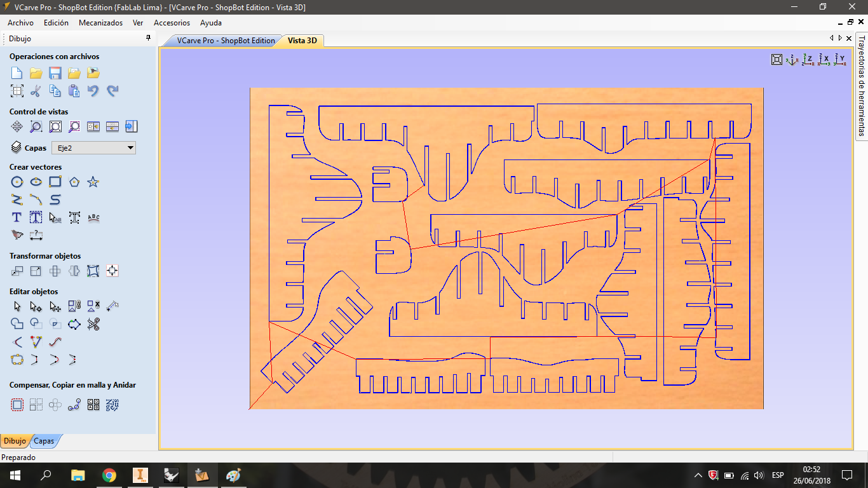Open the Nest parts tool
This screenshot has width=868, height=488.
(x=112, y=404)
